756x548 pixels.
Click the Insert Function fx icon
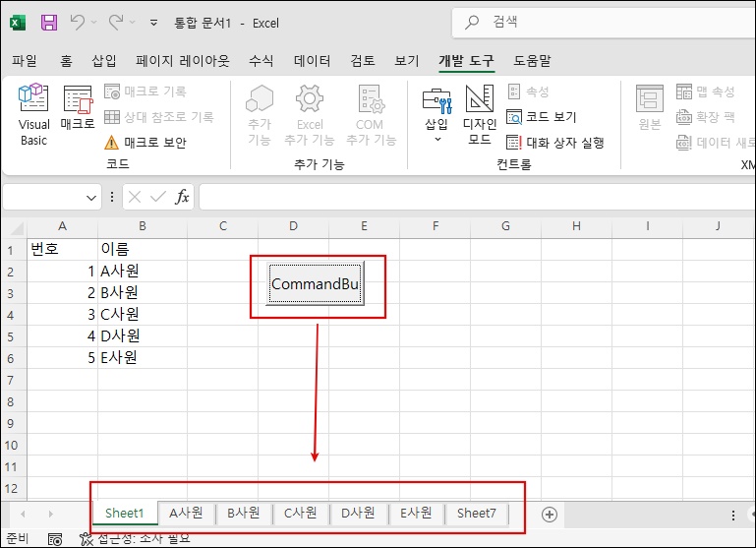point(182,197)
